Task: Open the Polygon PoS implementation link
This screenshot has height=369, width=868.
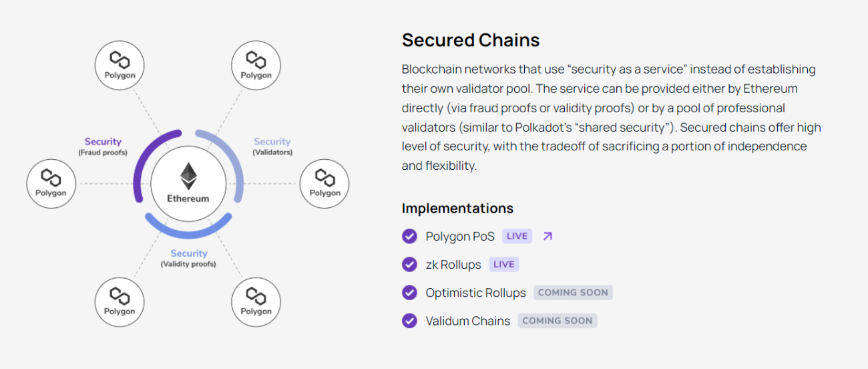Action: tap(460, 236)
